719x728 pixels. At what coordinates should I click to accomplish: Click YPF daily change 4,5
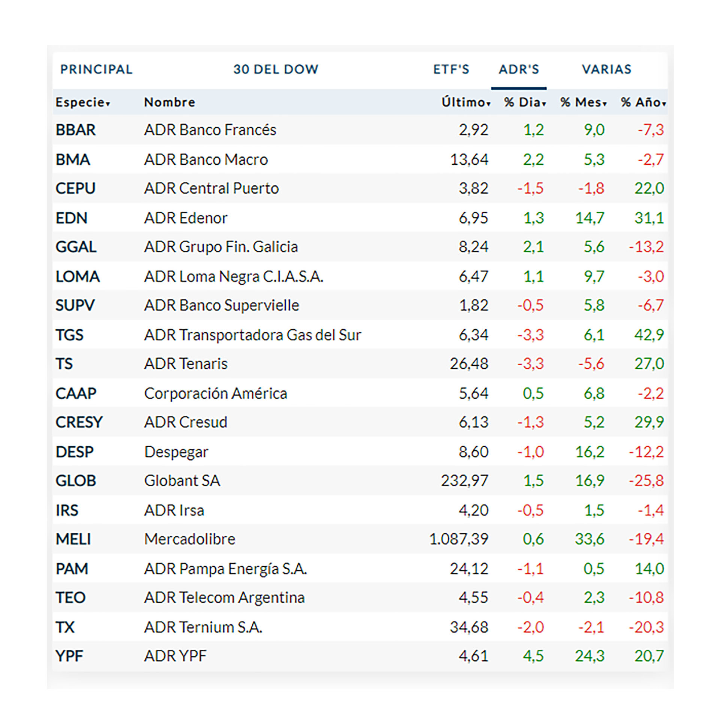(x=533, y=656)
